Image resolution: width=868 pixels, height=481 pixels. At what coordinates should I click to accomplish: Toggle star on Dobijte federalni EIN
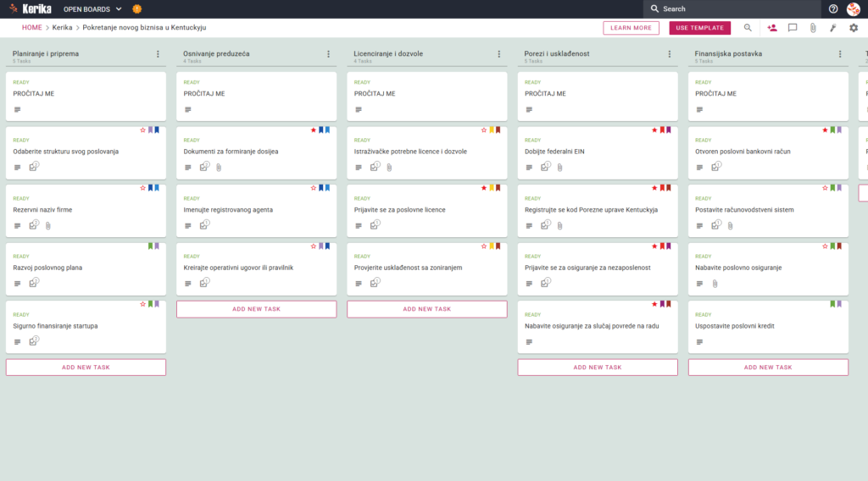tap(654, 130)
